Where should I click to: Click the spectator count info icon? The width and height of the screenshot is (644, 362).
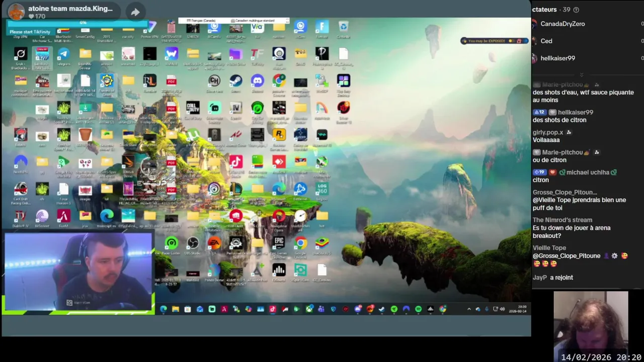coord(576,10)
